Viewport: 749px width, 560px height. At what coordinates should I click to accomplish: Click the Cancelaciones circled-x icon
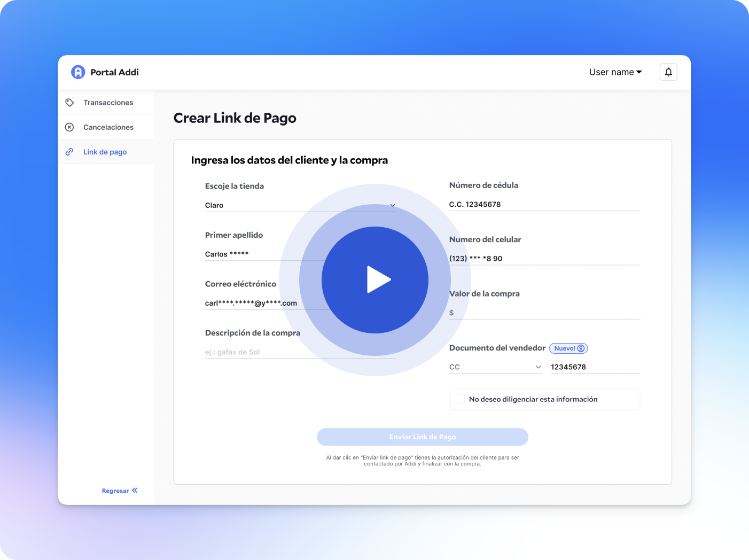(x=69, y=127)
